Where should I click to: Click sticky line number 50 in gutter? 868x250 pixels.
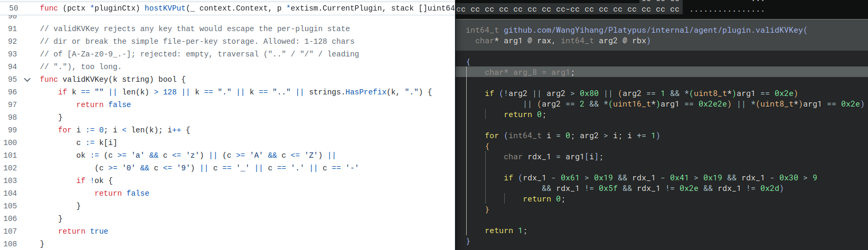(14, 8)
